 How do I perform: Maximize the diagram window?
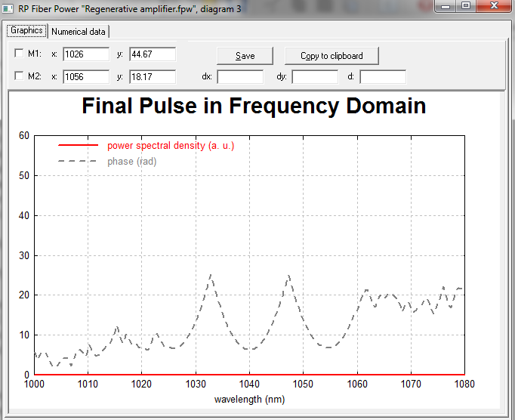coord(466,6)
